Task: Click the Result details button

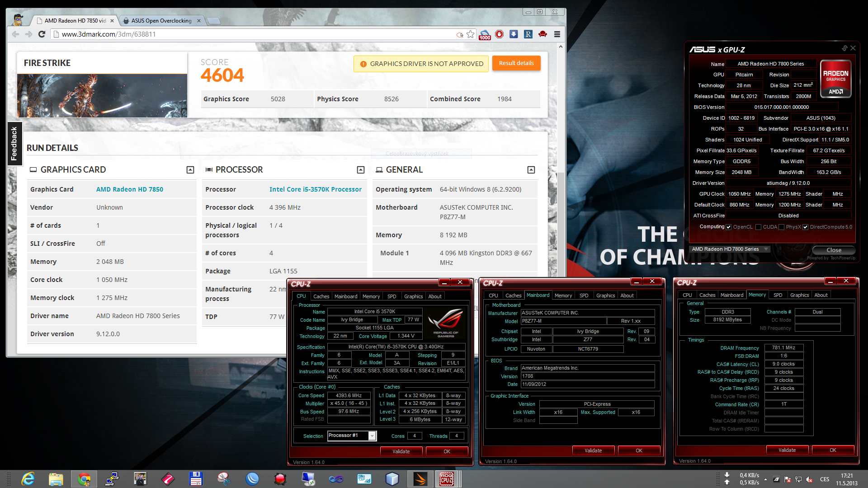Action: pyautogui.click(x=516, y=63)
